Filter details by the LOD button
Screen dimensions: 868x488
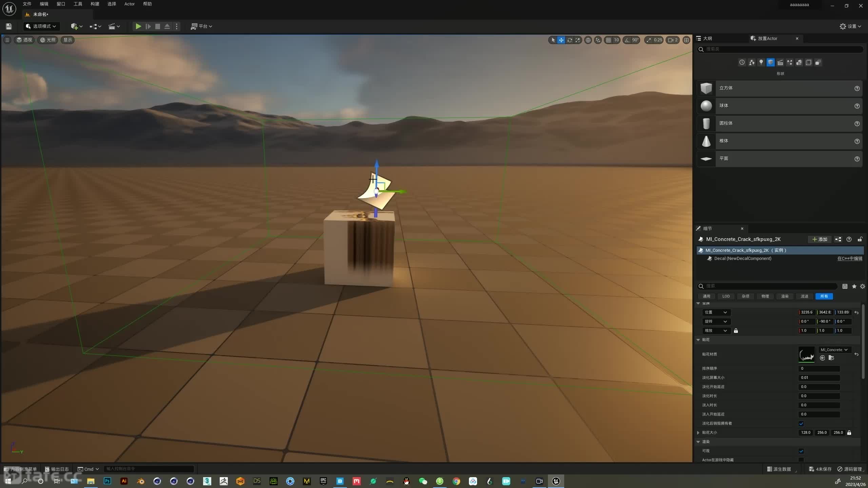click(x=726, y=296)
